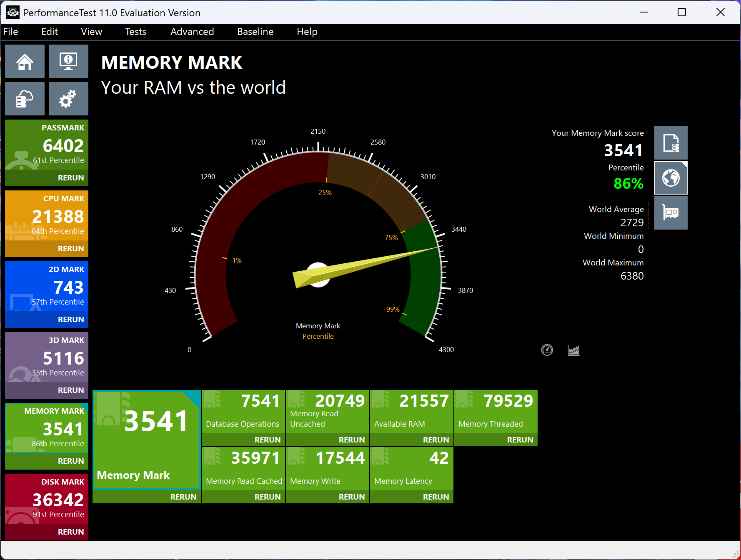Select the world globe comparison icon
741x560 pixels.
(x=671, y=178)
